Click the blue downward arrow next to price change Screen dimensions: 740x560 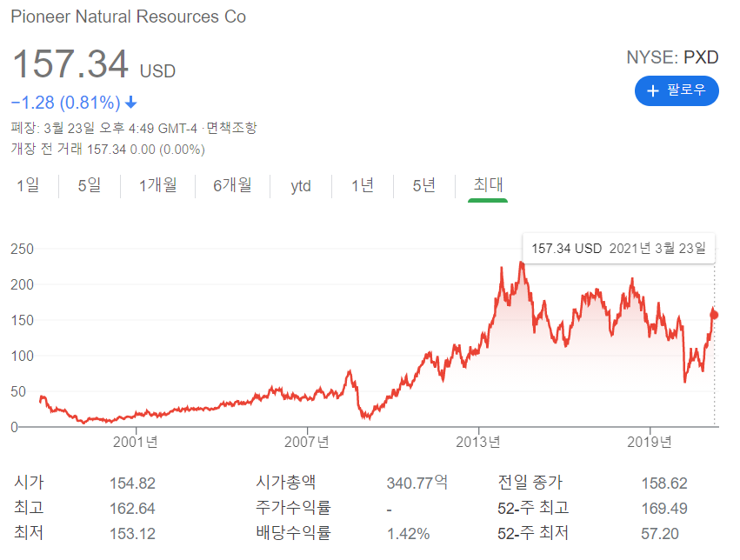(130, 103)
